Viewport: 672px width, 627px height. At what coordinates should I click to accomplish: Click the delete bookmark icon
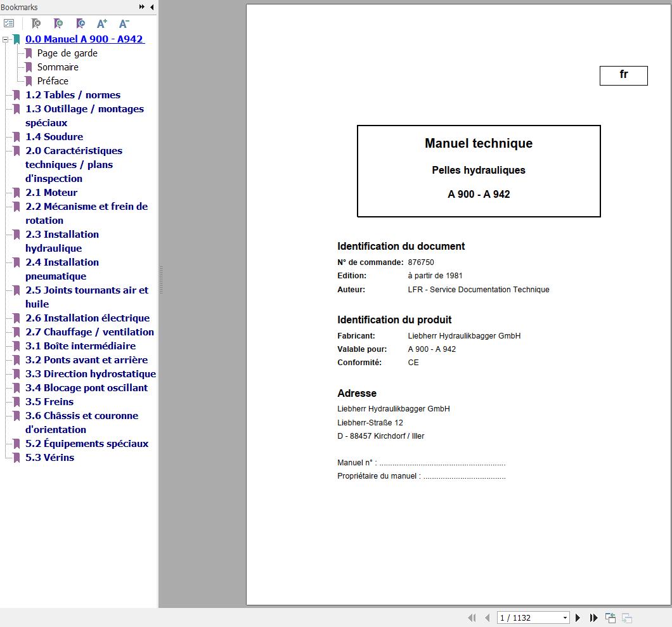coord(36,23)
